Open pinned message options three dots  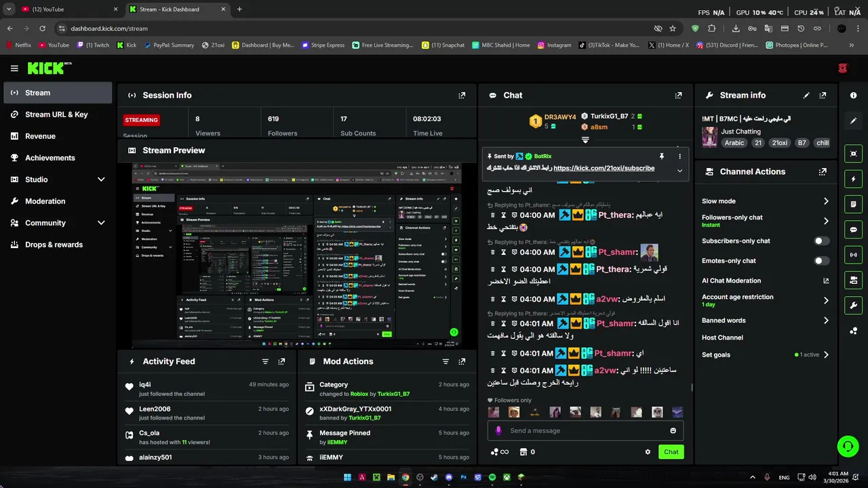pyautogui.click(x=679, y=157)
